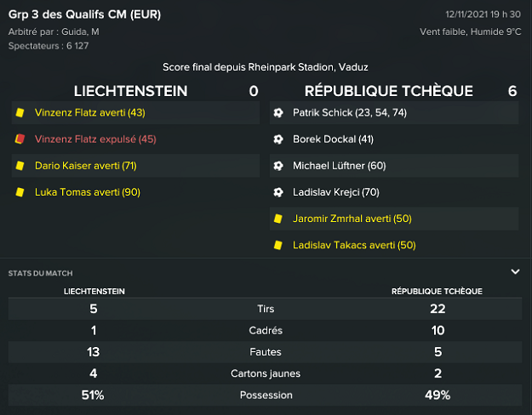
Task: Click yellow card icon beside Jaromir Zmrhal
Action: (x=277, y=219)
